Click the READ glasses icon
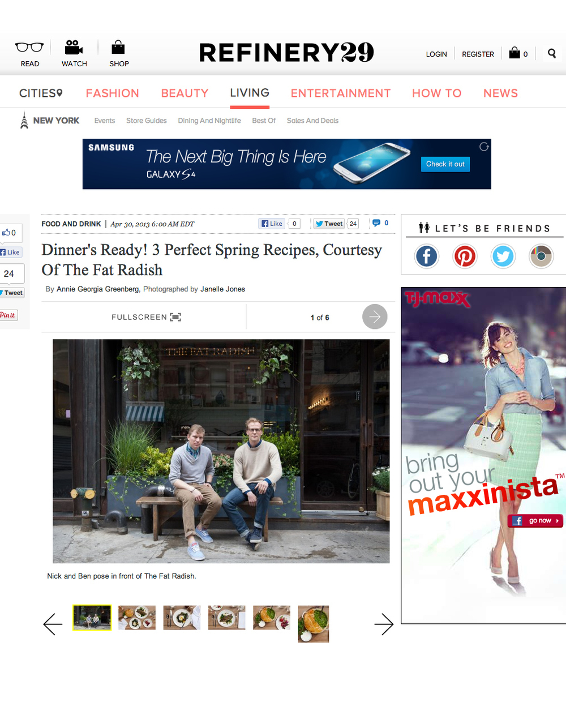 [29, 47]
